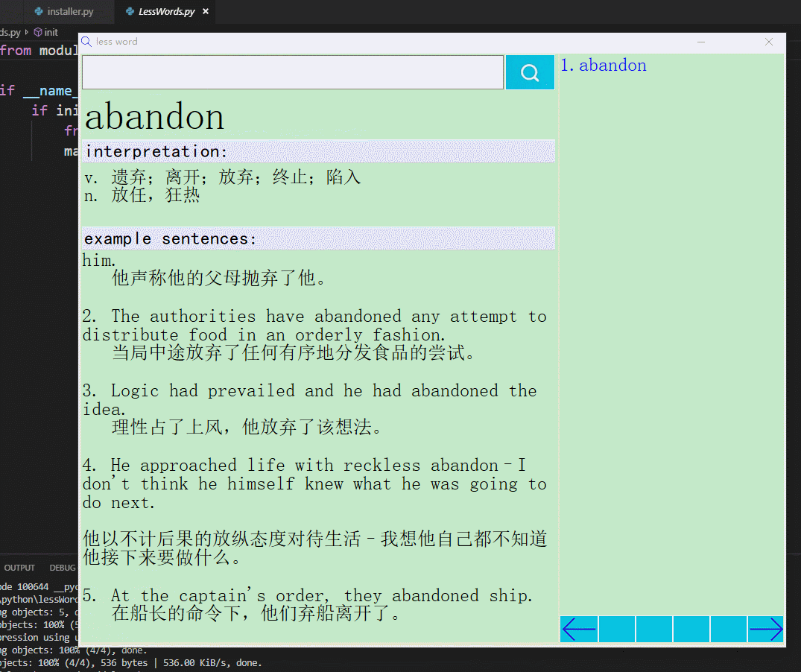801x672 pixels.
Task: Click translation '他声称他的父母抛弃了他。'
Action: [x=218, y=279]
